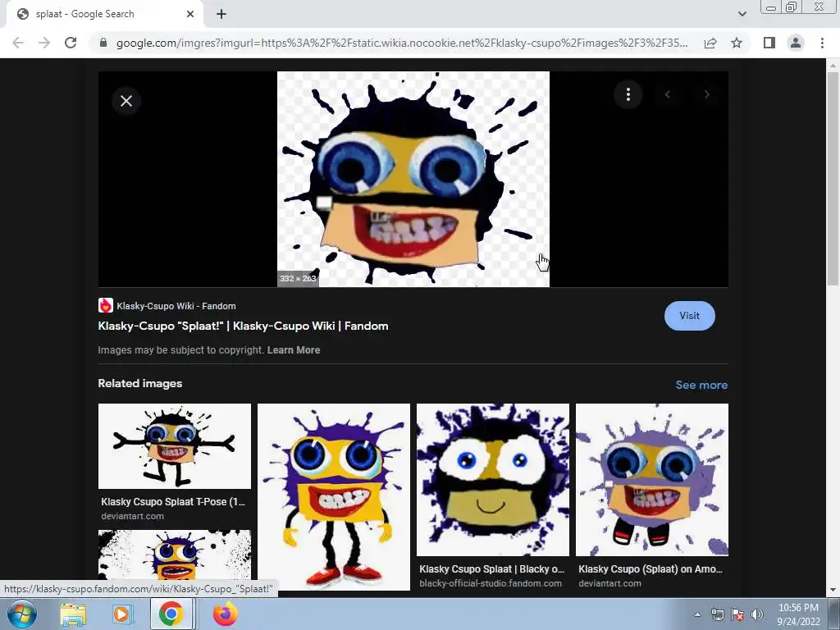The image size is (840, 630).
Task: Open the Chrome profile avatar icon
Action: (796, 43)
